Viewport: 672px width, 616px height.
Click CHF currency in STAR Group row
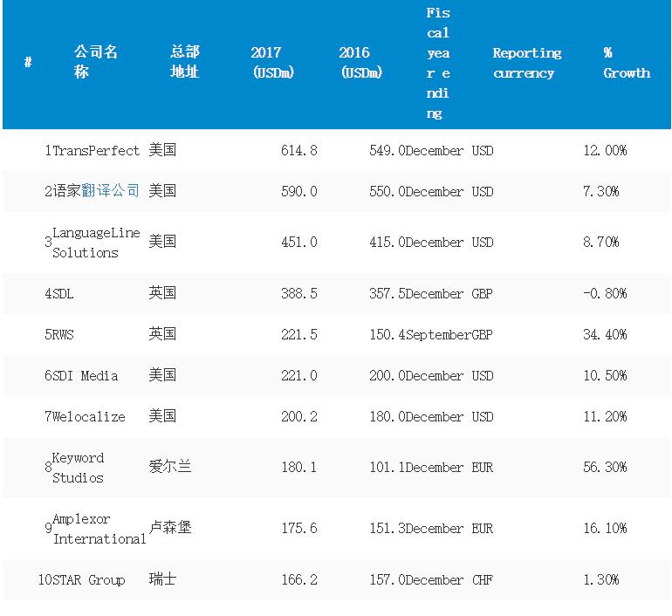pyautogui.click(x=482, y=580)
